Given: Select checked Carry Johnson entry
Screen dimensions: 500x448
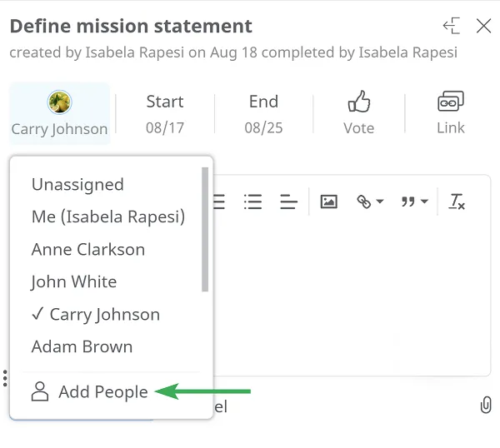Looking at the screenshot, I should tap(96, 315).
